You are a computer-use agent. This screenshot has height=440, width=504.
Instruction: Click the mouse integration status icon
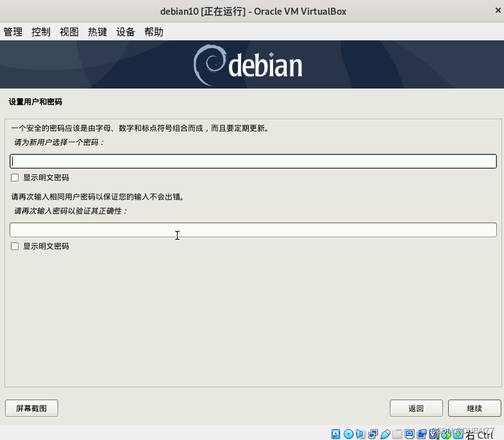point(446,434)
